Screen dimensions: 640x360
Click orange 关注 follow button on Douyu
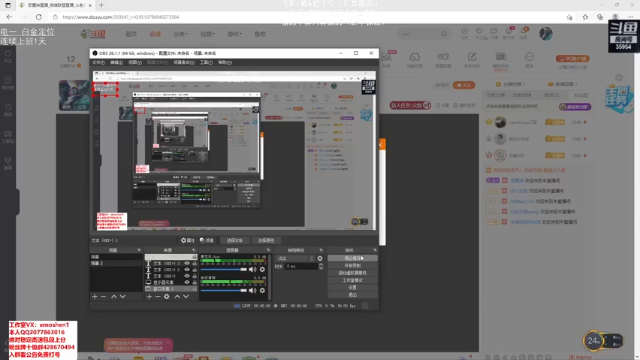coord(464,85)
